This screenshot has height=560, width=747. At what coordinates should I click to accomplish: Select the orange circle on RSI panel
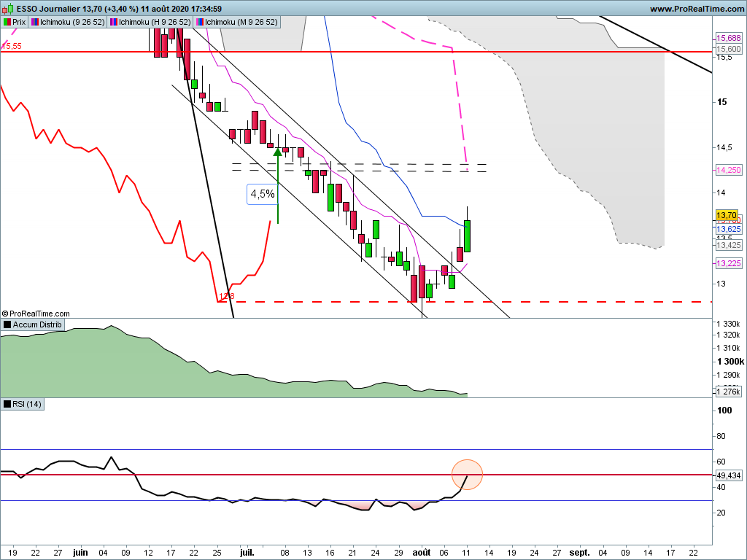click(x=467, y=474)
